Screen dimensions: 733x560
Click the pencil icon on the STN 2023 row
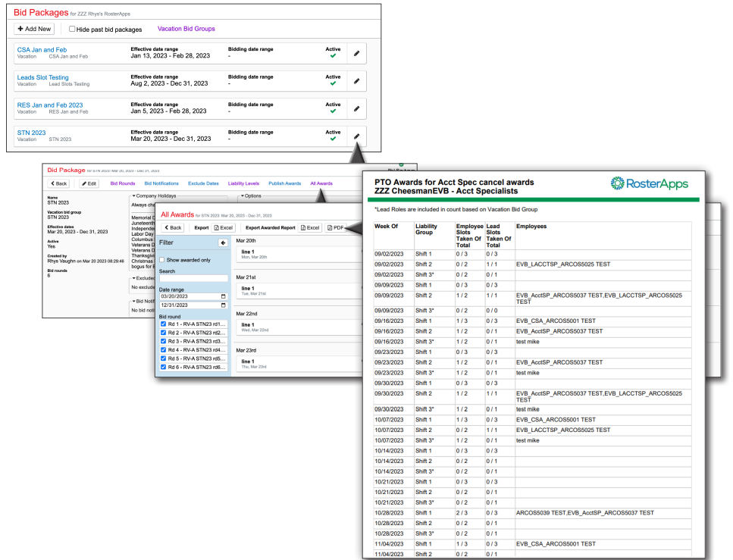point(357,136)
